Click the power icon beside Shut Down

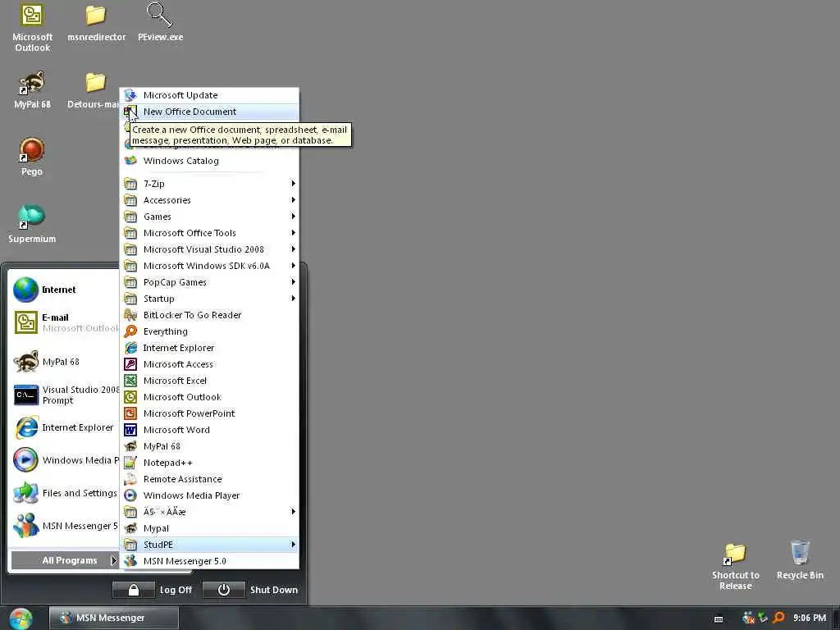(x=224, y=590)
